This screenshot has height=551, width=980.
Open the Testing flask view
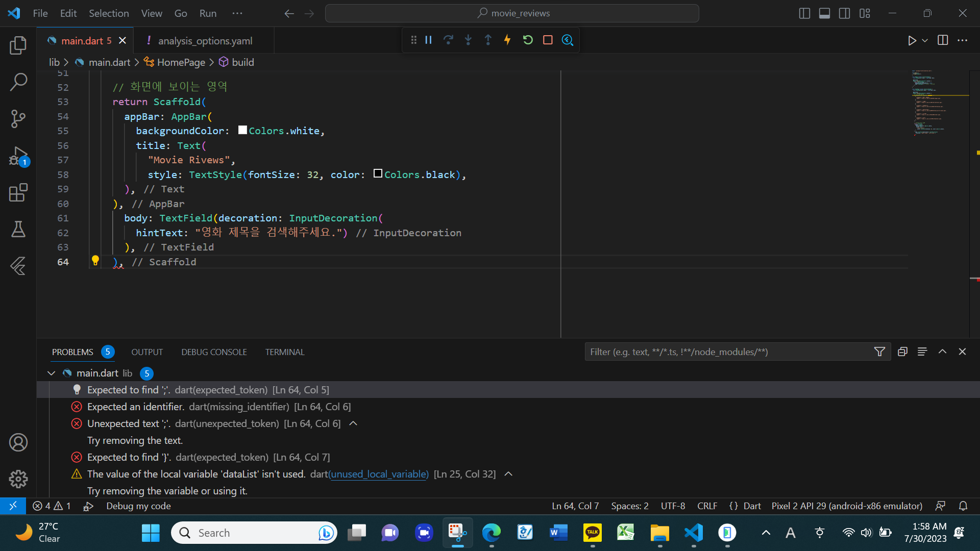(x=18, y=229)
